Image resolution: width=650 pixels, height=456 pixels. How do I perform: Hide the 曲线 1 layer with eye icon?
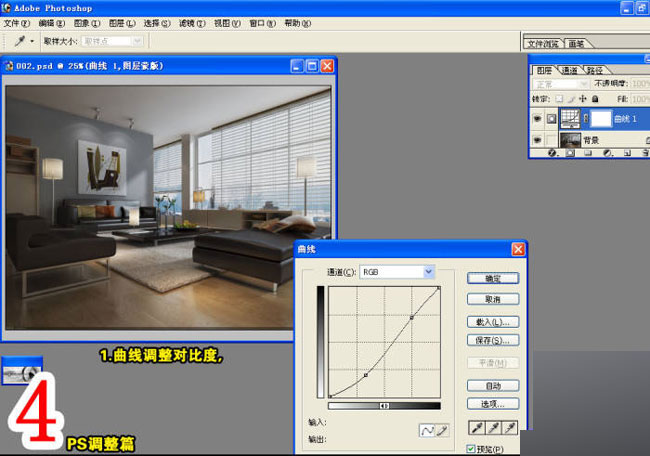click(537, 119)
